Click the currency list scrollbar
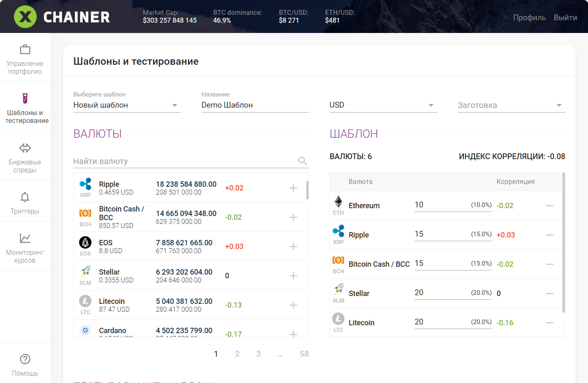The width and height of the screenshot is (588, 383). (307, 190)
